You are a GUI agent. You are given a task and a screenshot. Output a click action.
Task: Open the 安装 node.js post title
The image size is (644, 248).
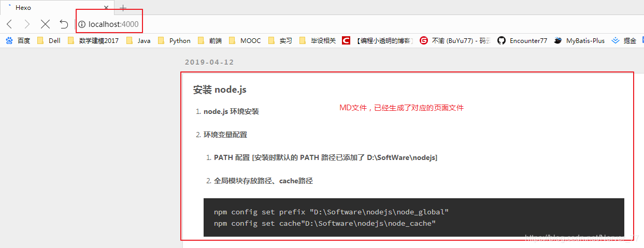[220, 90]
